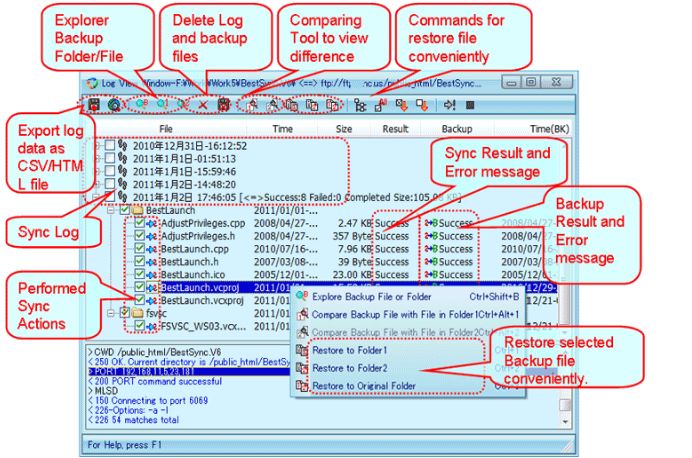Click the Export log data toolbar icon
The width and height of the screenshot is (692, 458).
point(95,104)
